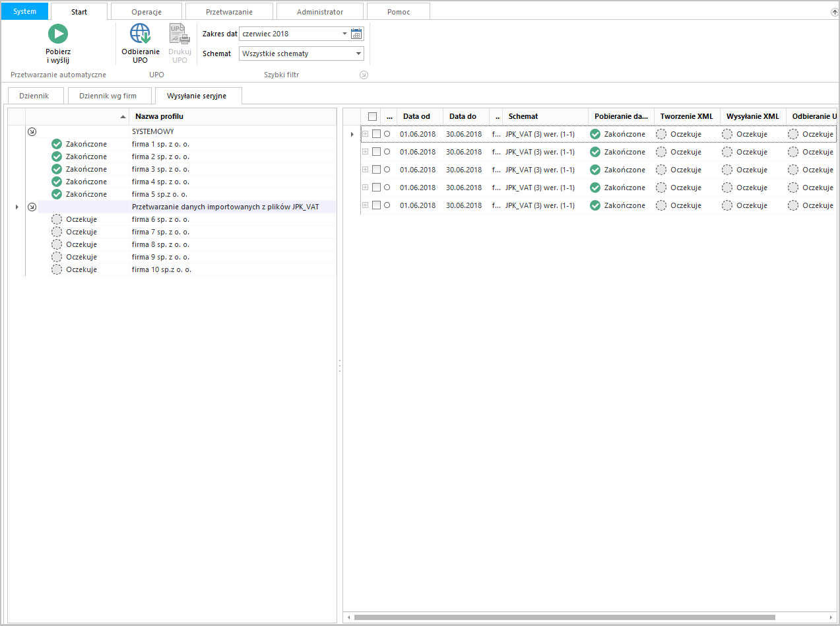Click the Oczekuje status icon for firma 6
840x626 pixels.
[57, 219]
